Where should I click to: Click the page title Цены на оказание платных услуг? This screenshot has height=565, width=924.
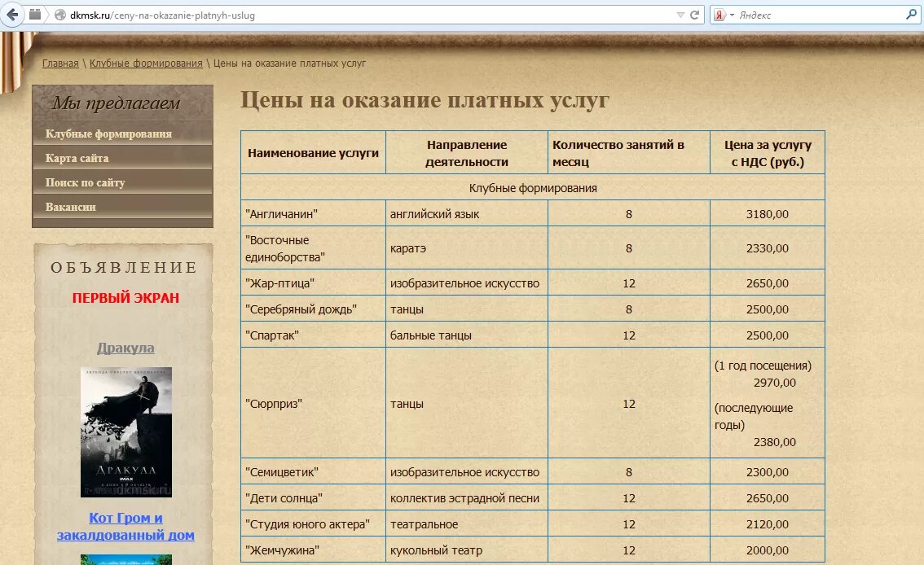pos(425,100)
